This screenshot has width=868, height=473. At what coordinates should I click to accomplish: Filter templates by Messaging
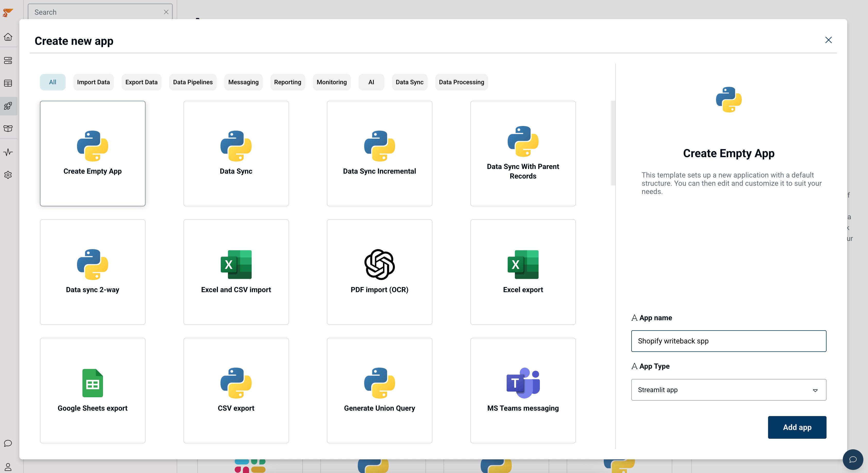pos(243,82)
